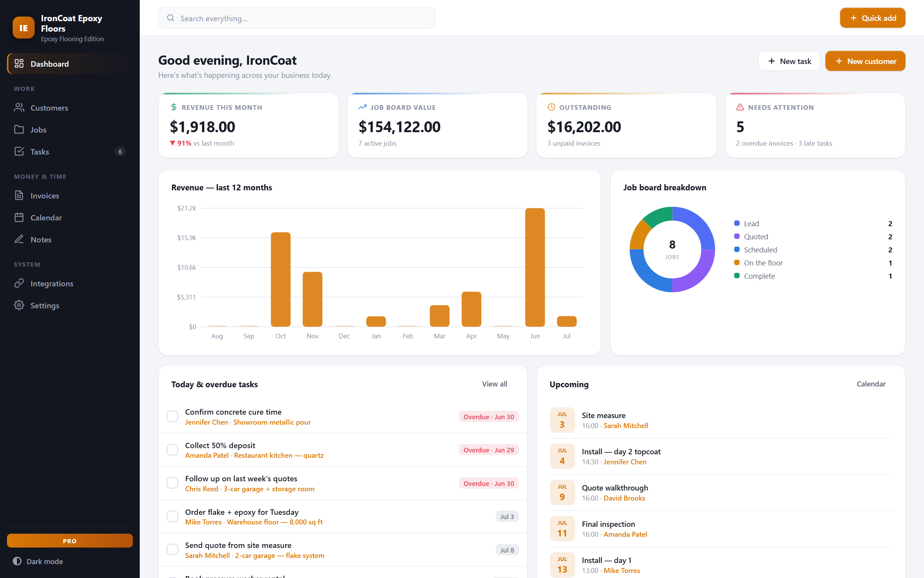Click the On the floor orange legend swatch
The height and width of the screenshot is (578, 924).
coord(737,262)
